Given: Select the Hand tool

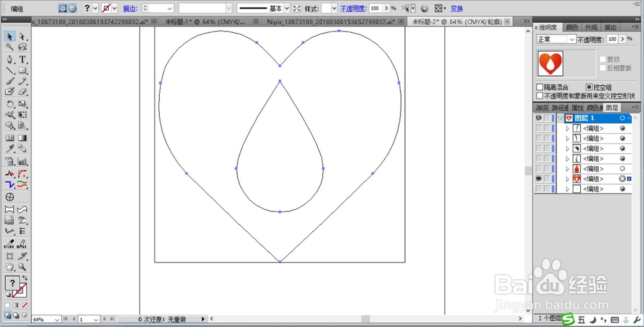Looking at the screenshot, I should (x=10, y=267).
